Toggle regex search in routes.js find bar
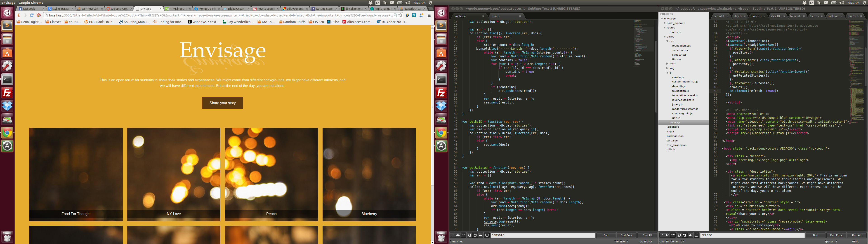The height and width of the screenshot is (244, 868). [x=453, y=235]
